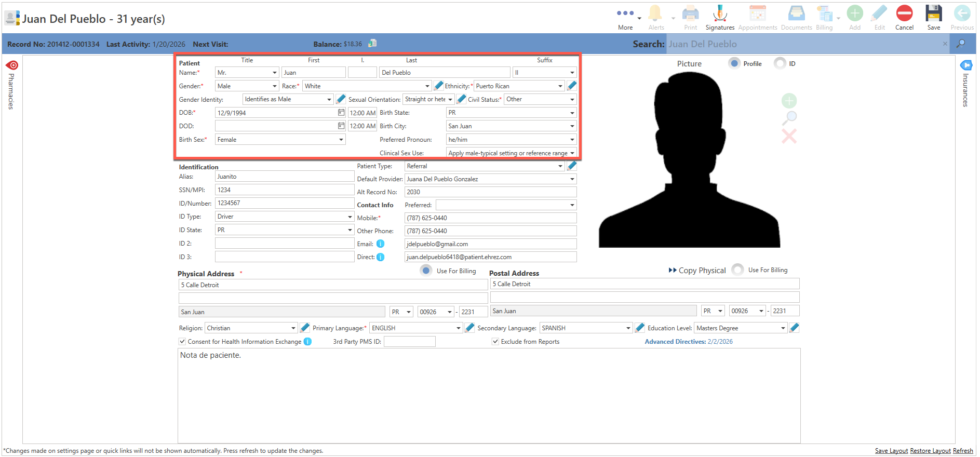This screenshot has width=980, height=457.
Task: Open Signatures from the toolbar
Action: click(x=720, y=18)
